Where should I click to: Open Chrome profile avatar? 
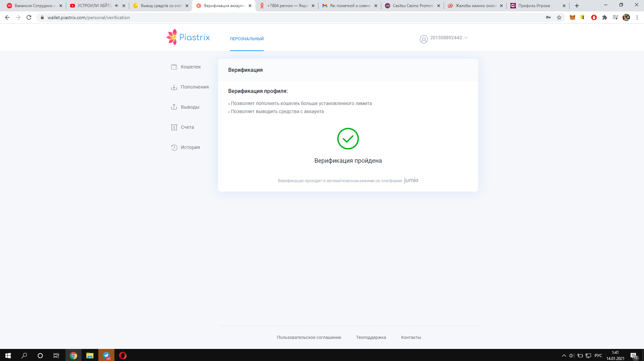626,17
